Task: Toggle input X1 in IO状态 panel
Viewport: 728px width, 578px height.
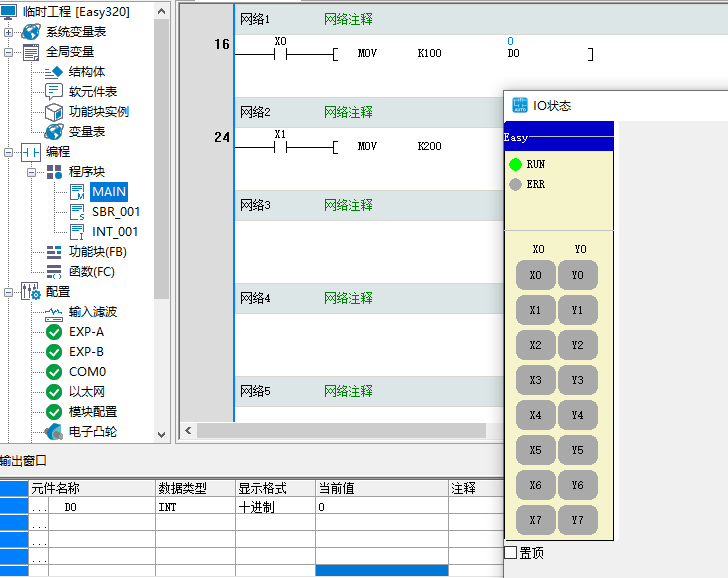Action: (535, 310)
